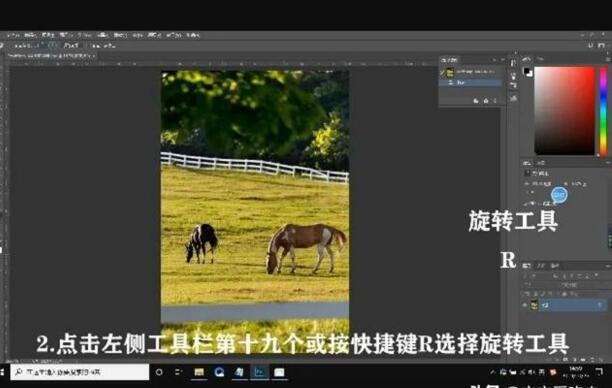
Task: Click the fourth icon in collapsed panel strip
Action: coord(514,98)
